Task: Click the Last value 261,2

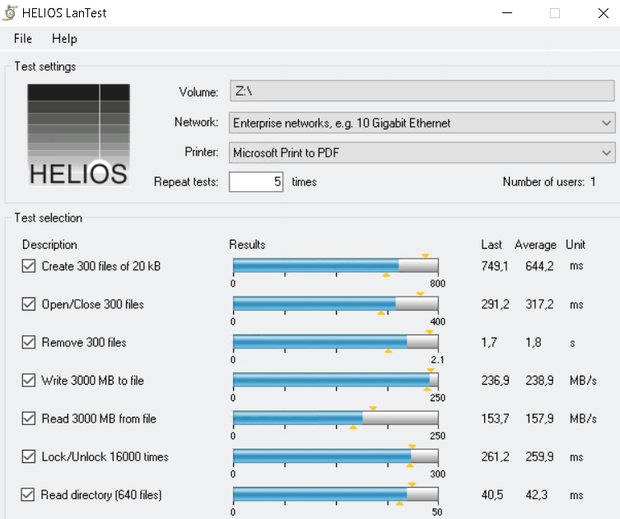Action: click(495, 457)
